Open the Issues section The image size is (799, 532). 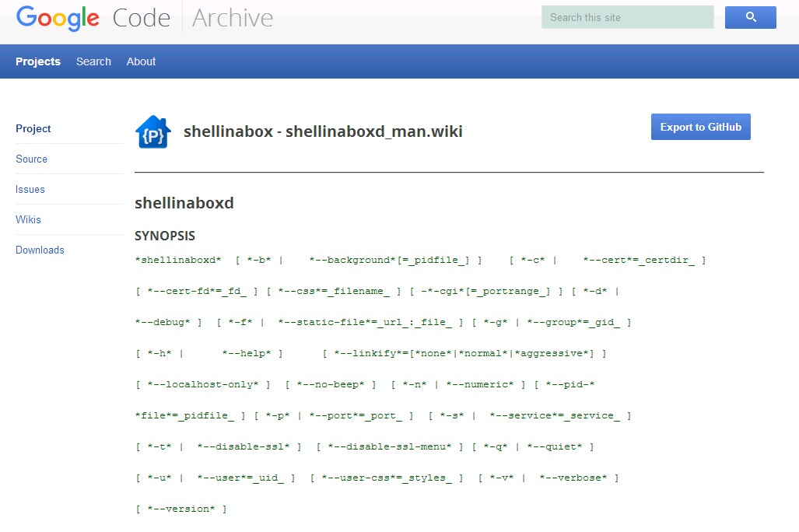point(30,190)
